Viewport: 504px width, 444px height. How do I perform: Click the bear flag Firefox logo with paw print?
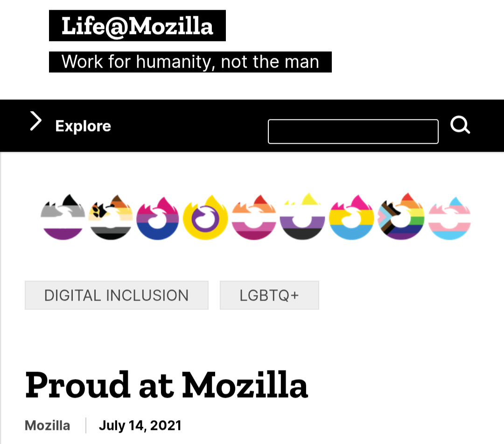click(x=111, y=217)
